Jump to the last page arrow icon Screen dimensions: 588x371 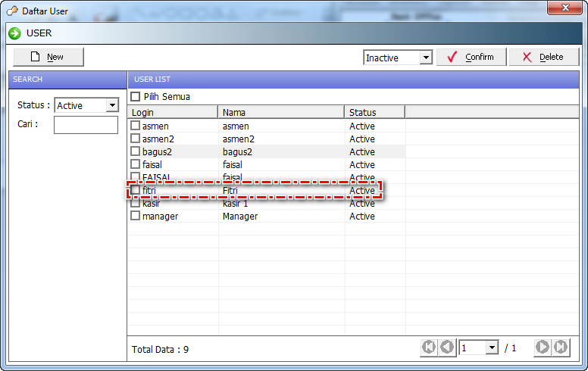(x=561, y=348)
